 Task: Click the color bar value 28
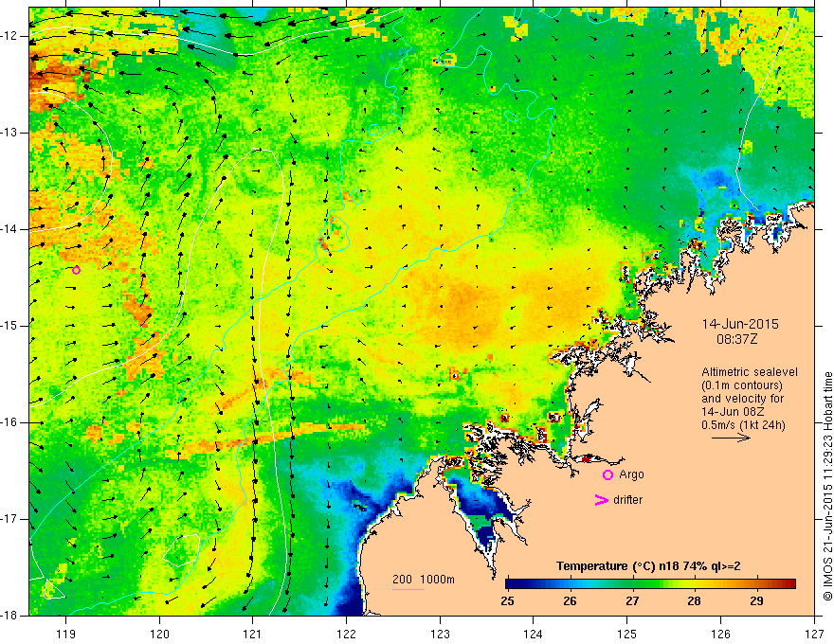coord(694,601)
